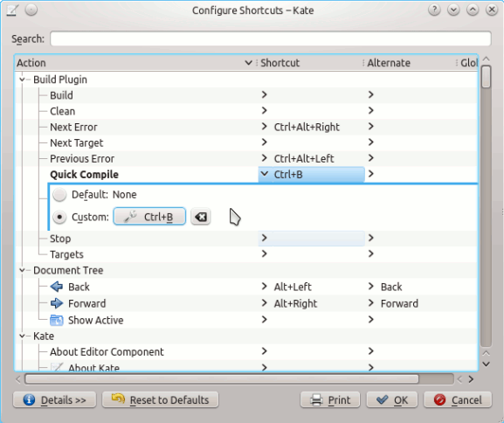Collapse the Build Plugin tree group
The height and width of the screenshot is (423, 504).
tap(22, 80)
